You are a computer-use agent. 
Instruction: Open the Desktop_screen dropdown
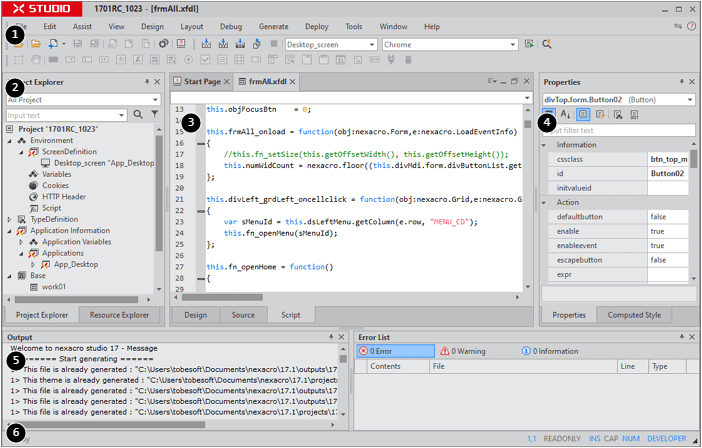pyautogui.click(x=372, y=45)
